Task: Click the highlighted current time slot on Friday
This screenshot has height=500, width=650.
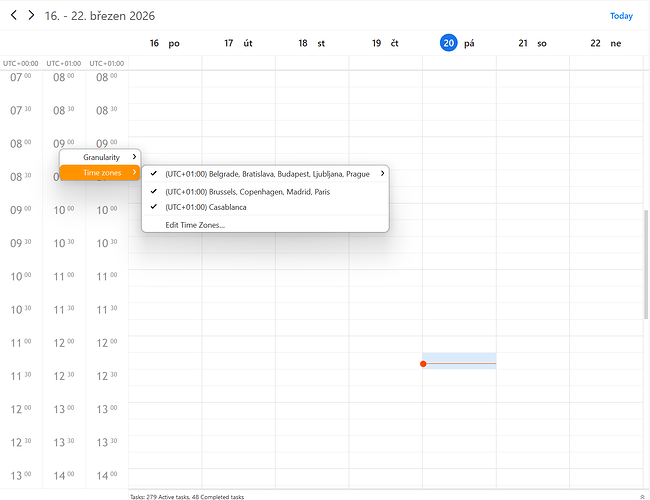Action: pos(460,360)
